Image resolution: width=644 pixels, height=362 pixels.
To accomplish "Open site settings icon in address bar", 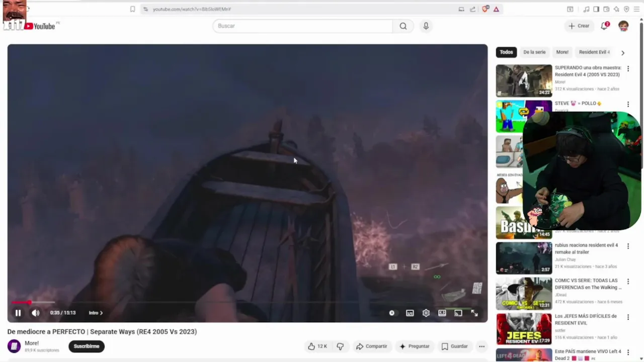I will pyautogui.click(x=145, y=9).
